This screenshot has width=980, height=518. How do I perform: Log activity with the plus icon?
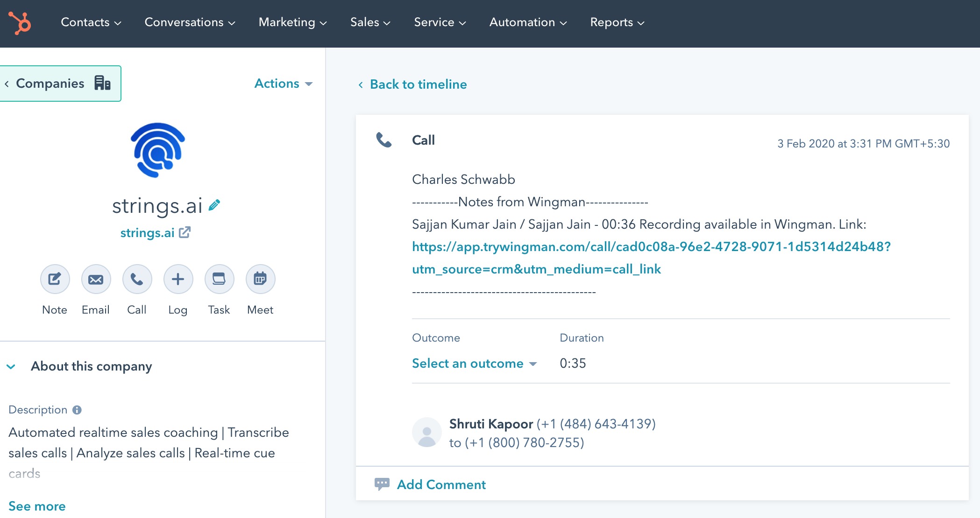pyautogui.click(x=178, y=279)
